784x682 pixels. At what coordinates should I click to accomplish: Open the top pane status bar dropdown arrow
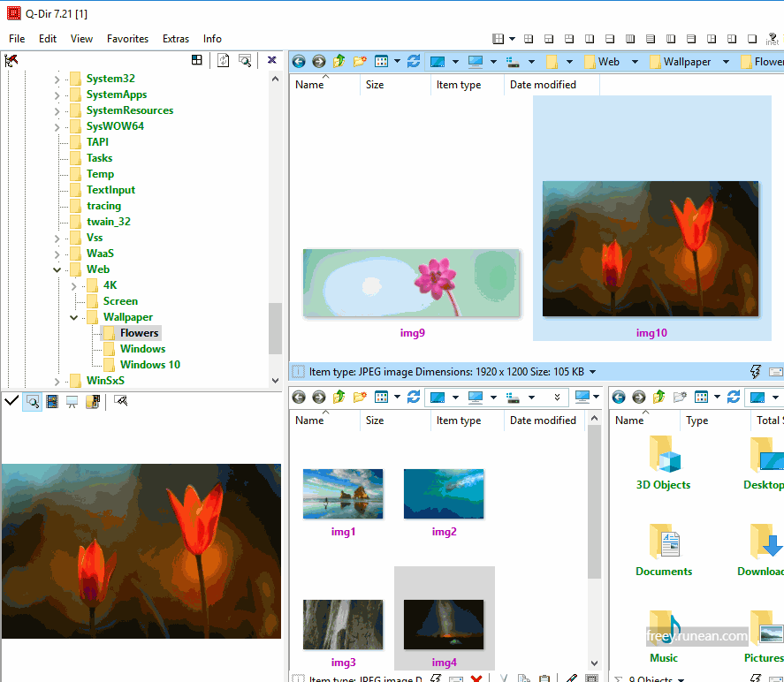point(592,372)
